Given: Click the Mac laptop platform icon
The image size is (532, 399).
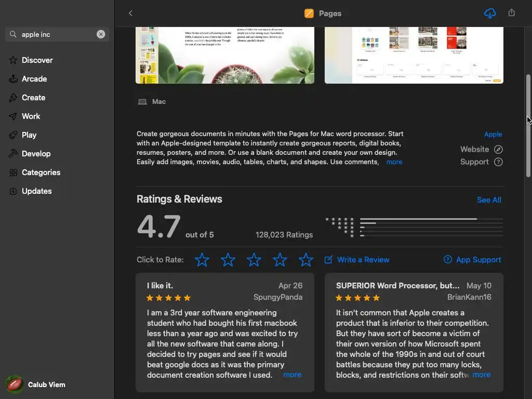Looking at the screenshot, I should (x=142, y=102).
